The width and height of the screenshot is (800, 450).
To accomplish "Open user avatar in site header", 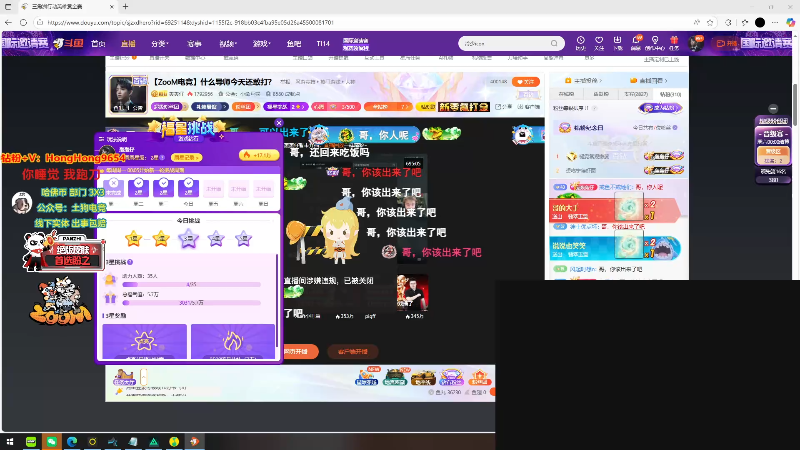I will click(x=695, y=43).
